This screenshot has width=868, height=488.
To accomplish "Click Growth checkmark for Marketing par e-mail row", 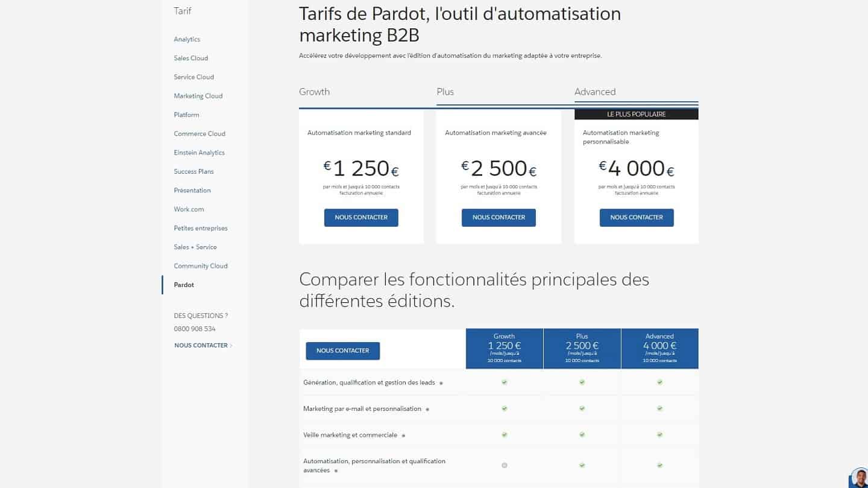I will (x=505, y=408).
